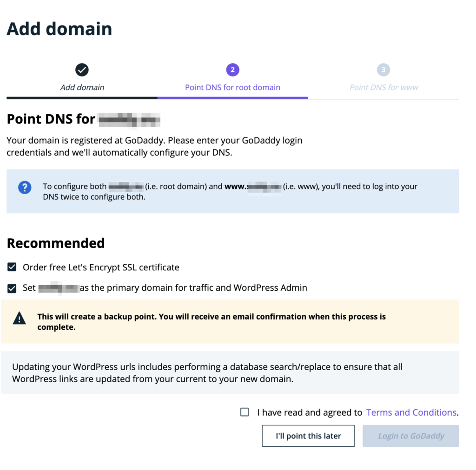The image size is (476, 470).
Task: Click the warning triangle icon
Action: tap(20, 318)
